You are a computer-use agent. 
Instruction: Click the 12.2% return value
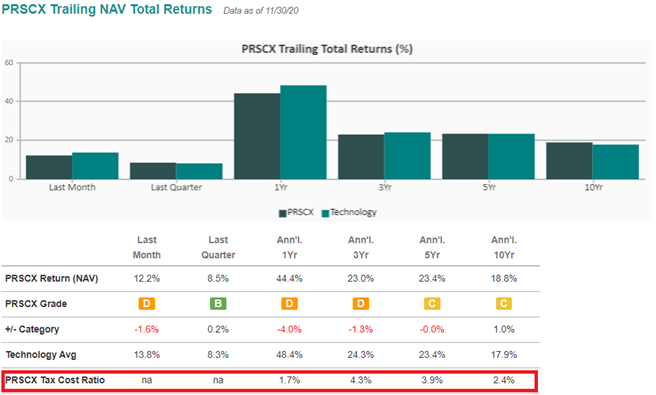[x=147, y=279]
